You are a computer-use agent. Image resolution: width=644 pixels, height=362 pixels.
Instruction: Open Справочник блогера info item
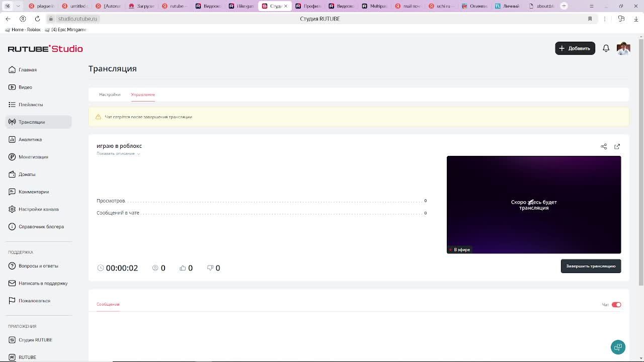(39, 227)
